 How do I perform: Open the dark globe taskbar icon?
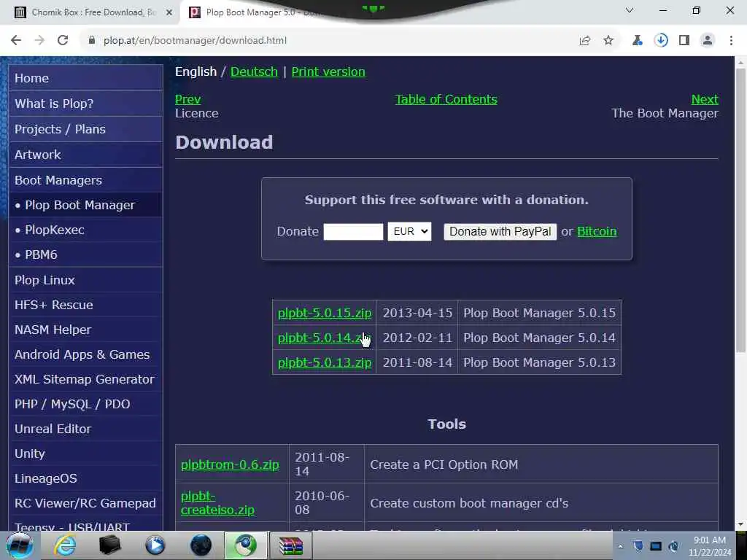(x=201, y=545)
